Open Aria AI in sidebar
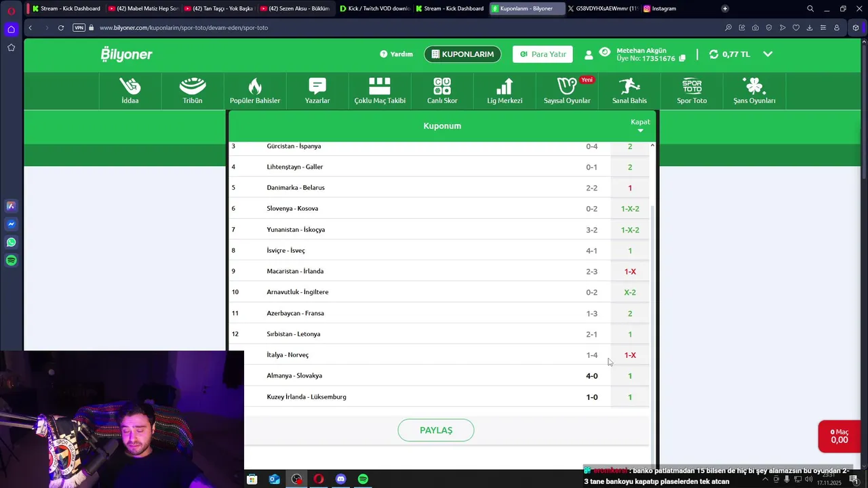 11,205
